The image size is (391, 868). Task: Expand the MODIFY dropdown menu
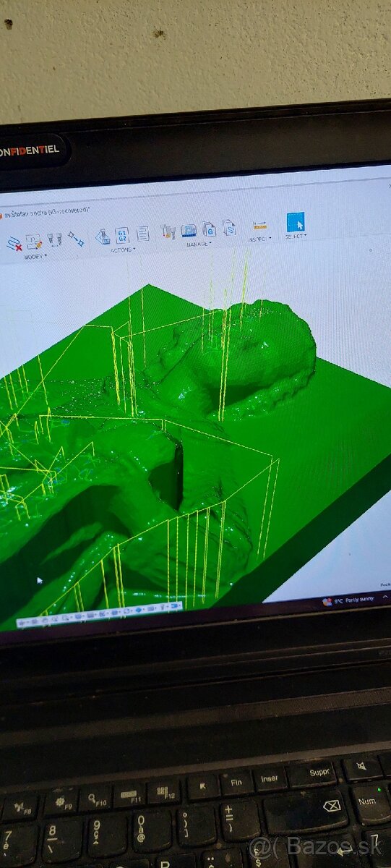[36, 255]
